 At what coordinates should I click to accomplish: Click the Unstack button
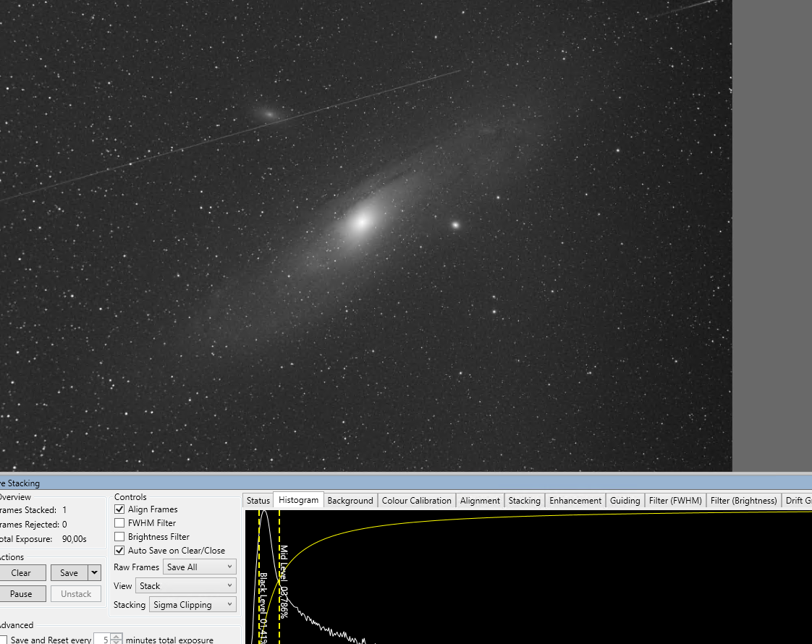coord(75,594)
